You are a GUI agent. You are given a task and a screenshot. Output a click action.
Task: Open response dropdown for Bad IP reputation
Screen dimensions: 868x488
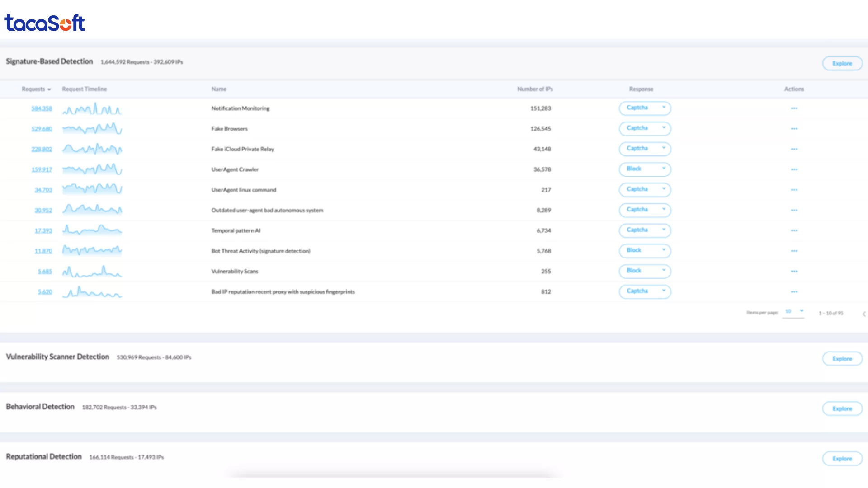(645, 291)
